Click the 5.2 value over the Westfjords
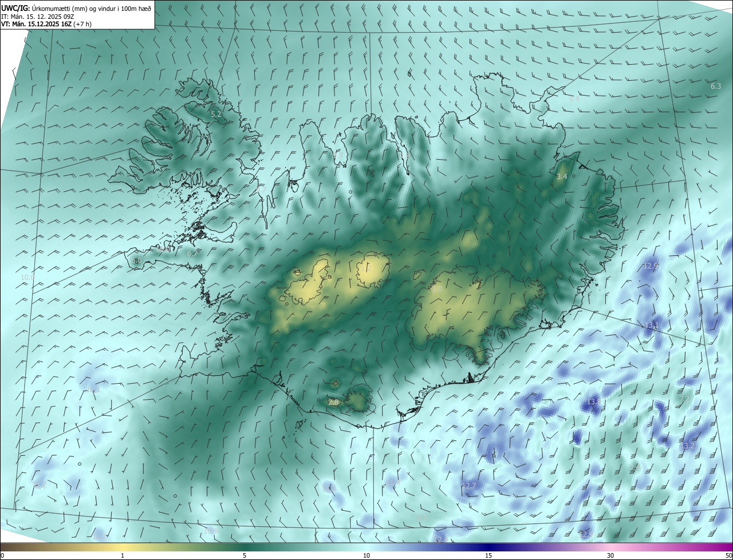The image size is (733, 560). 216,115
